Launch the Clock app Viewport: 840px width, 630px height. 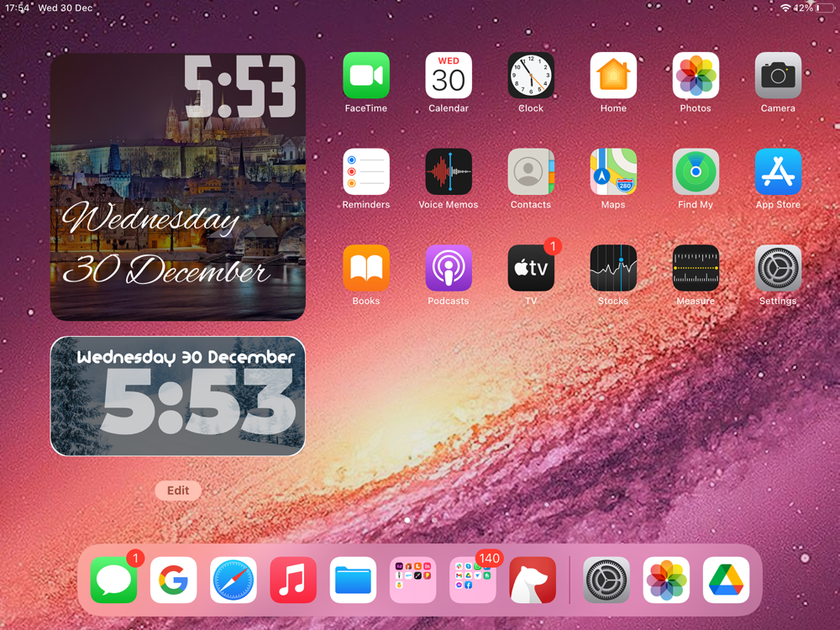click(x=531, y=76)
